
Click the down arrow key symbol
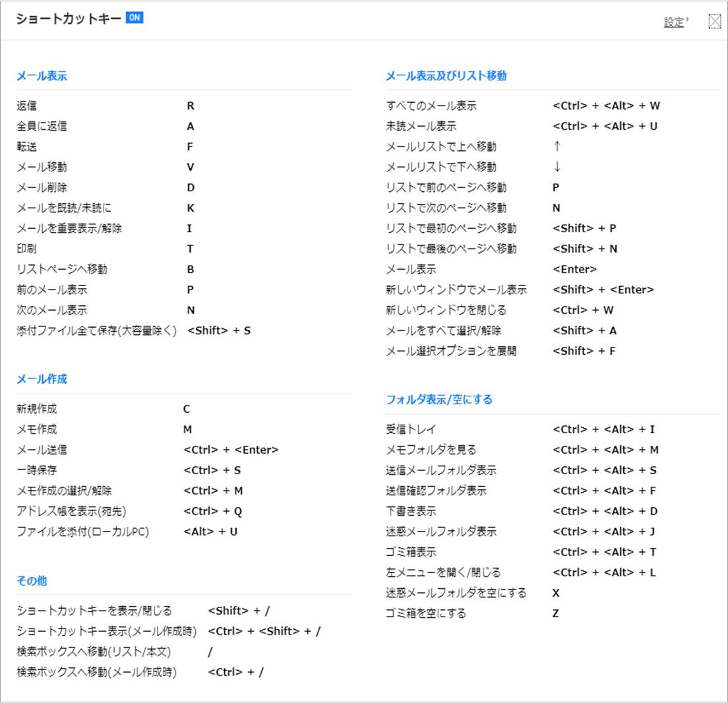coord(557,167)
